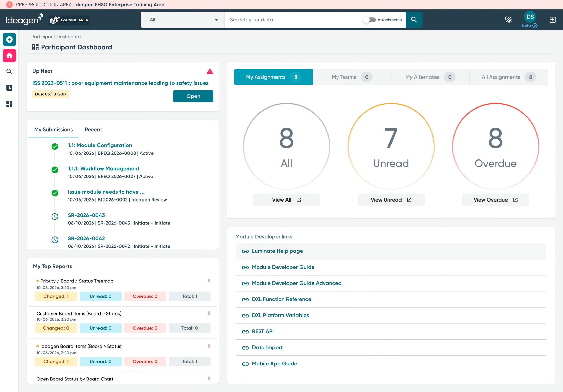Image resolution: width=563 pixels, height=392 pixels.
Task: Pin the Priority / Board / Status Treemap report
Action: (209, 281)
